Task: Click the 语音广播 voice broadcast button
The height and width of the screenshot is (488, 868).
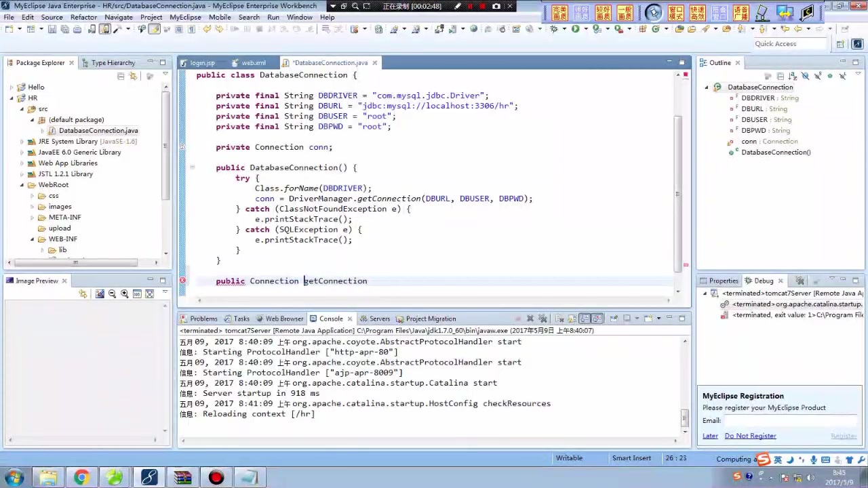Action: (x=741, y=12)
